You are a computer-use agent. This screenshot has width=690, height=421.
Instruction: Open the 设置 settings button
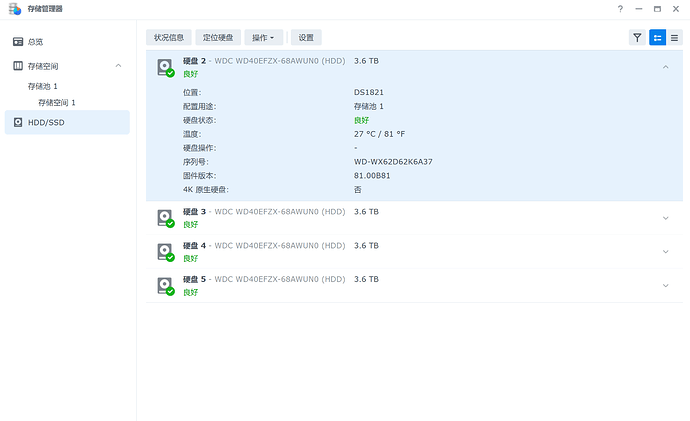click(306, 37)
